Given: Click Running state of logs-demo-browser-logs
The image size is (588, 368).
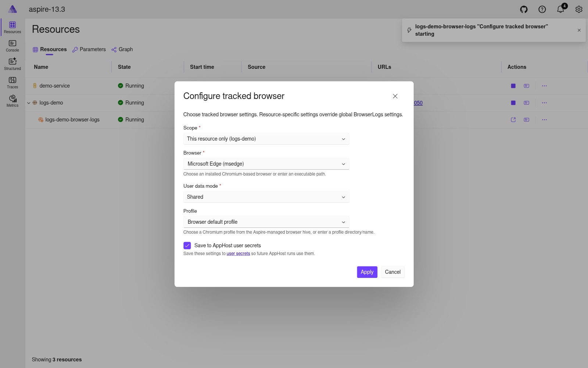Looking at the screenshot, I should pyautogui.click(x=131, y=120).
